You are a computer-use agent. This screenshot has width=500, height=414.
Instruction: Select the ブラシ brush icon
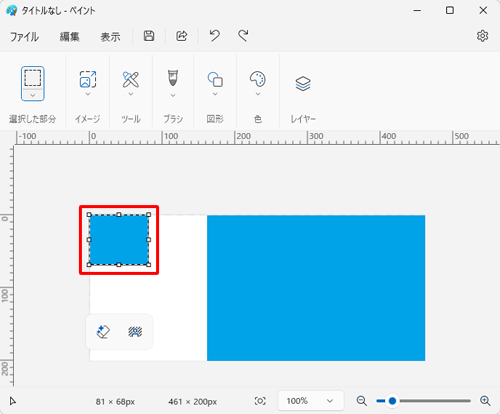coord(173,78)
